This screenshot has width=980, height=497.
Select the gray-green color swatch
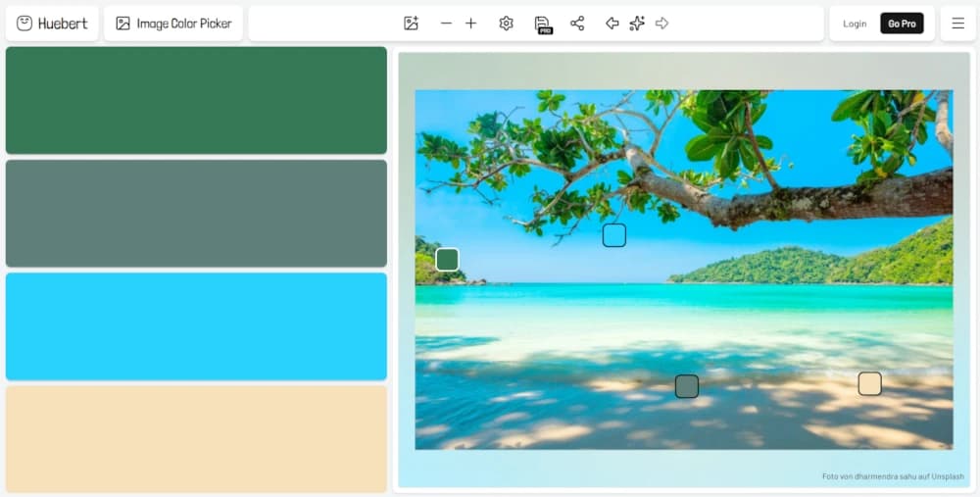(196, 213)
